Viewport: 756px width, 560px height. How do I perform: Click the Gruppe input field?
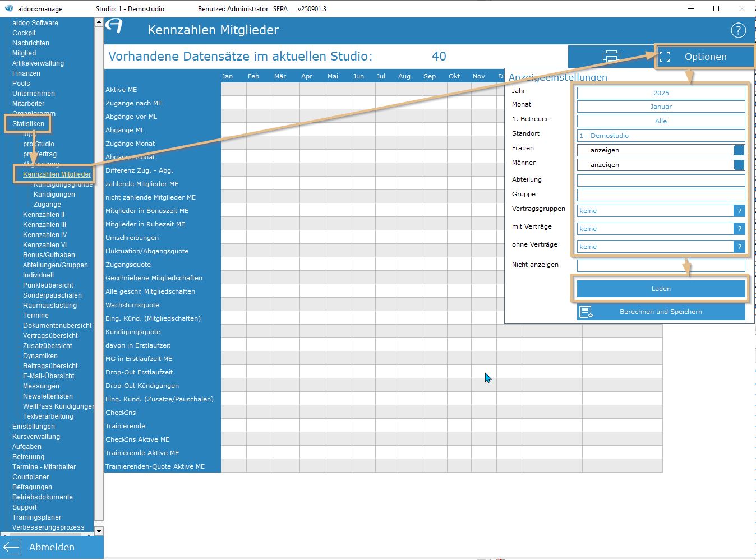tap(661, 195)
